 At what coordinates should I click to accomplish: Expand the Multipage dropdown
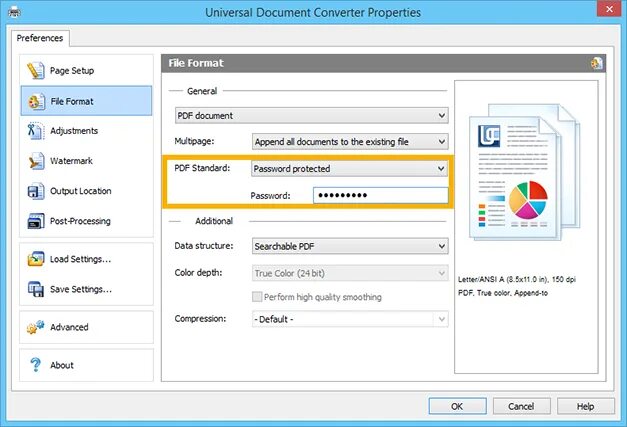click(x=350, y=142)
